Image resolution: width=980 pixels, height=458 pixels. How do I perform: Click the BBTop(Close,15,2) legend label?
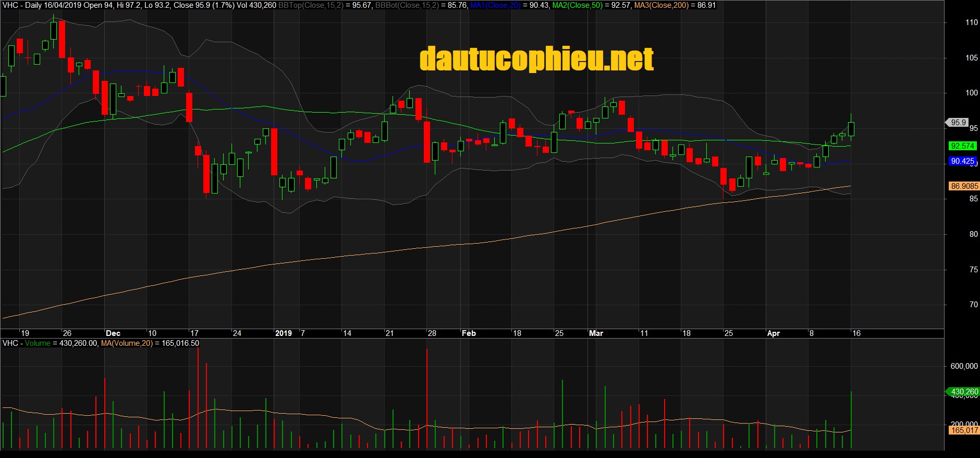point(311,5)
